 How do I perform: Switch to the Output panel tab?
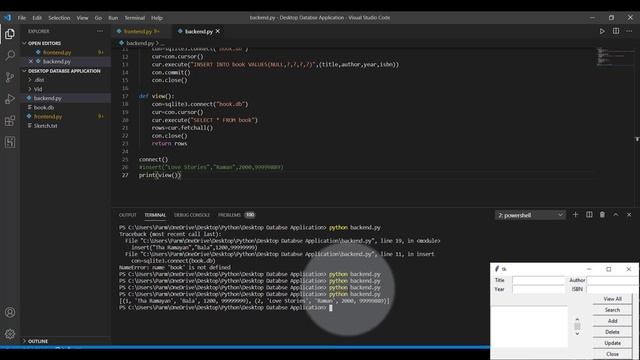click(127, 215)
